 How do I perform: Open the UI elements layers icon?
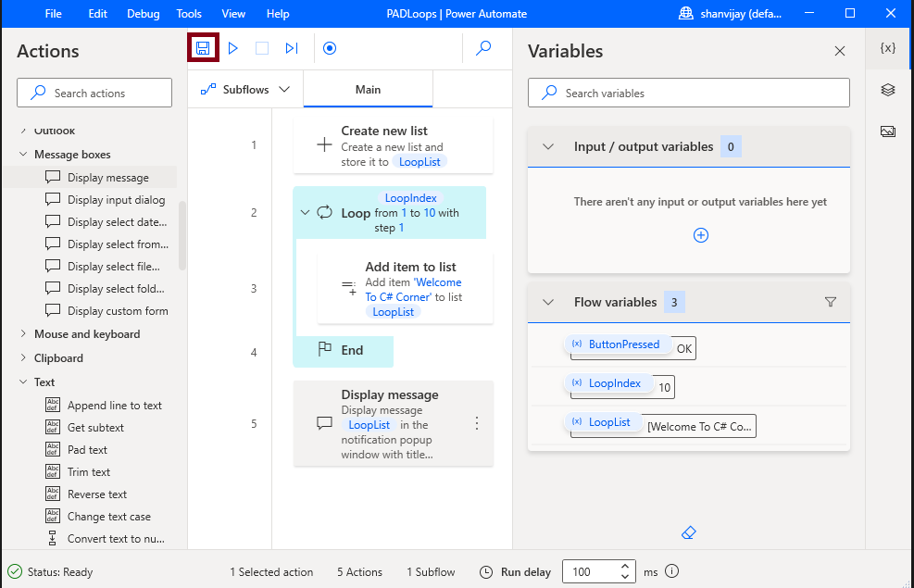pyautogui.click(x=888, y=89)
